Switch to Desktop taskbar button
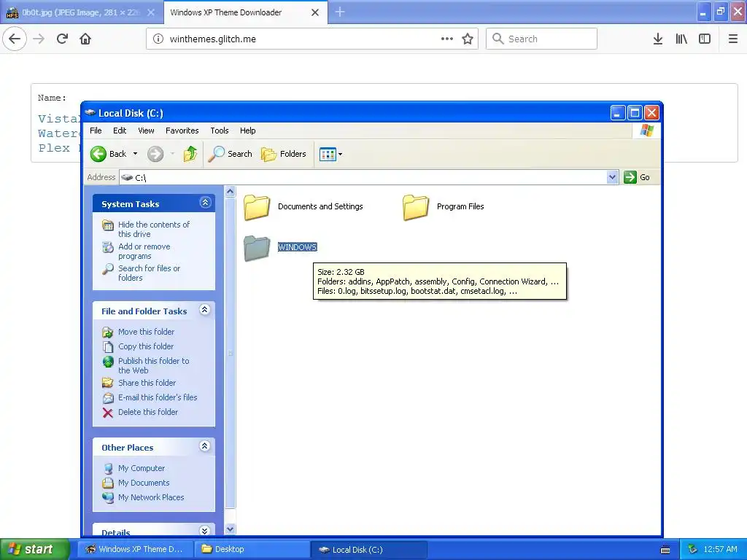The height and width of the screenshot is (560, 747). [x=252, y=549]
